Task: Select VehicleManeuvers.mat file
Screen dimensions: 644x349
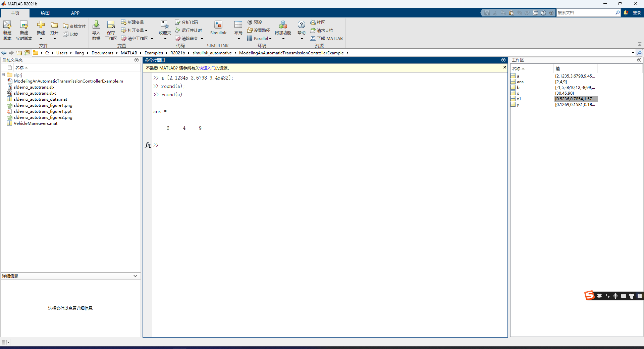Action: click(x=36, y=123)
